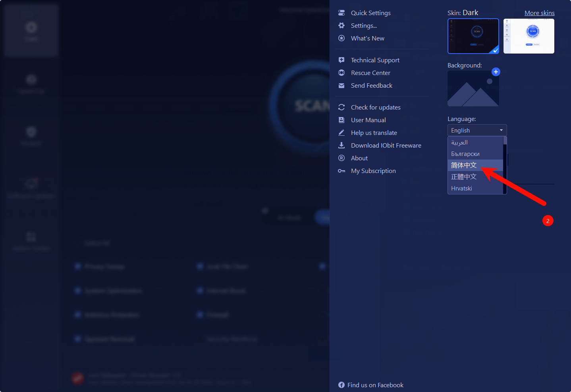This screenshot has width=571, height=392.
Task: Select 简体中文 from the language list
Action: coord(464,165)
